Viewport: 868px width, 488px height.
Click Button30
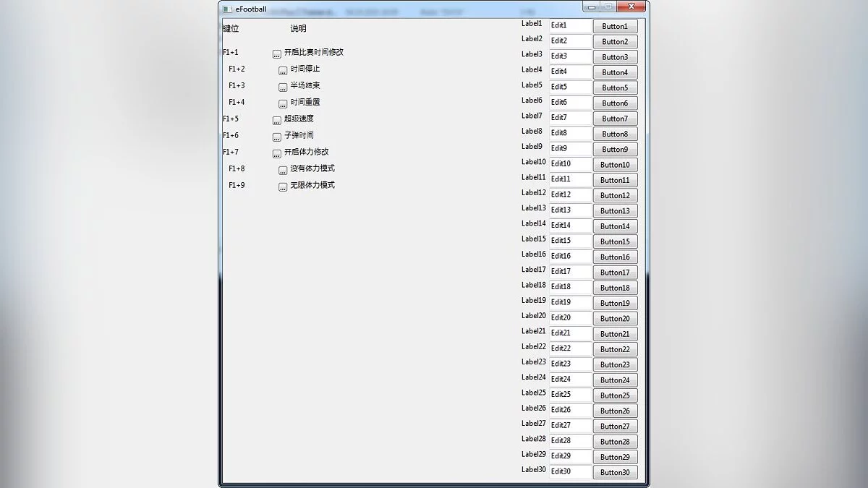616,472
